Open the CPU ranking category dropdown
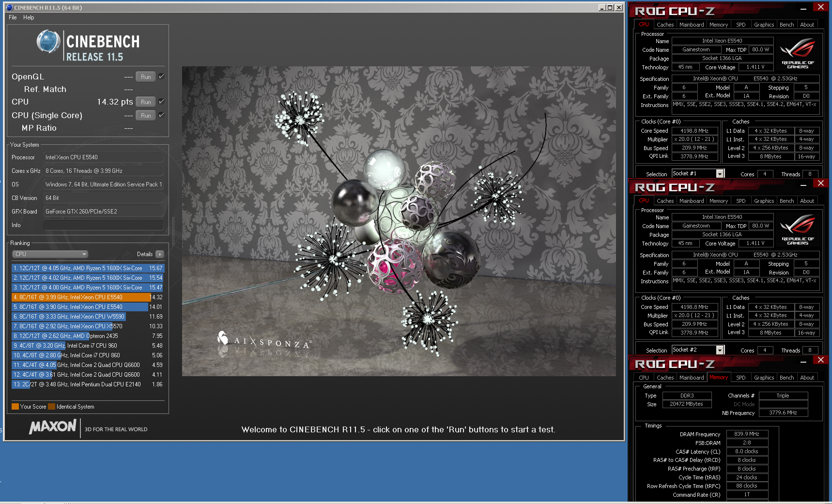This screenshot has width=832, height=504. [50, 254]
